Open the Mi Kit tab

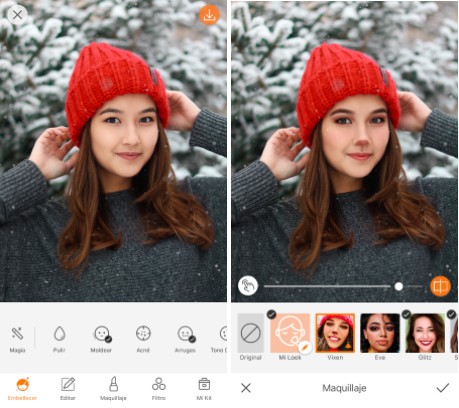(204, 389)
